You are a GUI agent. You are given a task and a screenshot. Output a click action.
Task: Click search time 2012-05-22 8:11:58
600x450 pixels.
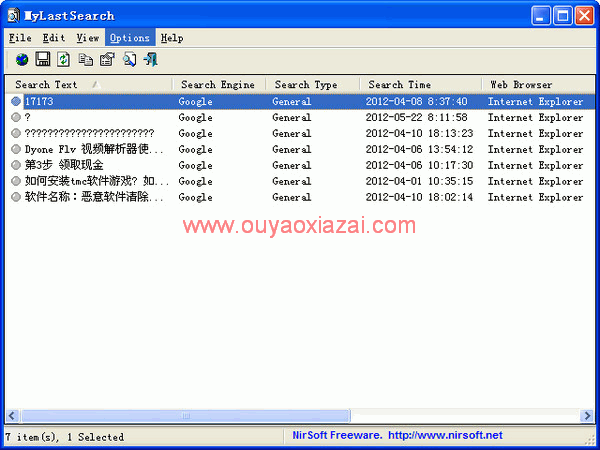tap(416, 117)
